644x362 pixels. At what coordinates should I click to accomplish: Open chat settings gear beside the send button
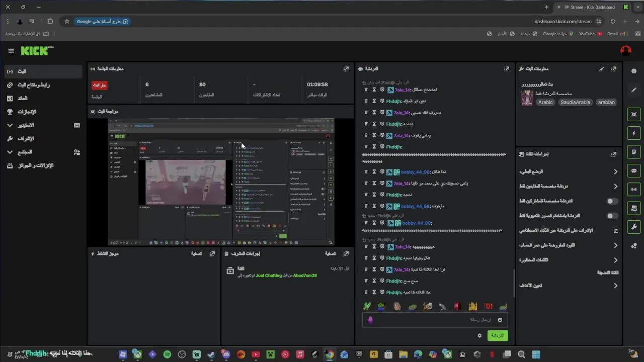point(479,335)
